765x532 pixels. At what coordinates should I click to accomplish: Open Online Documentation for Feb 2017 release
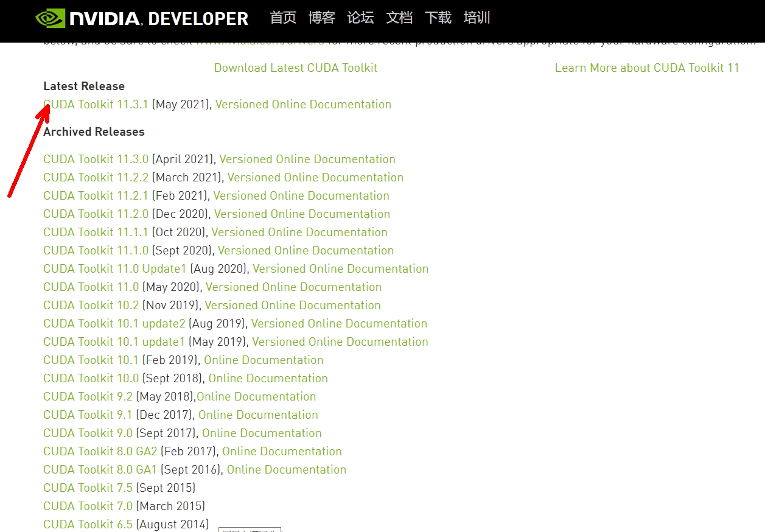(x=282, y=451)
